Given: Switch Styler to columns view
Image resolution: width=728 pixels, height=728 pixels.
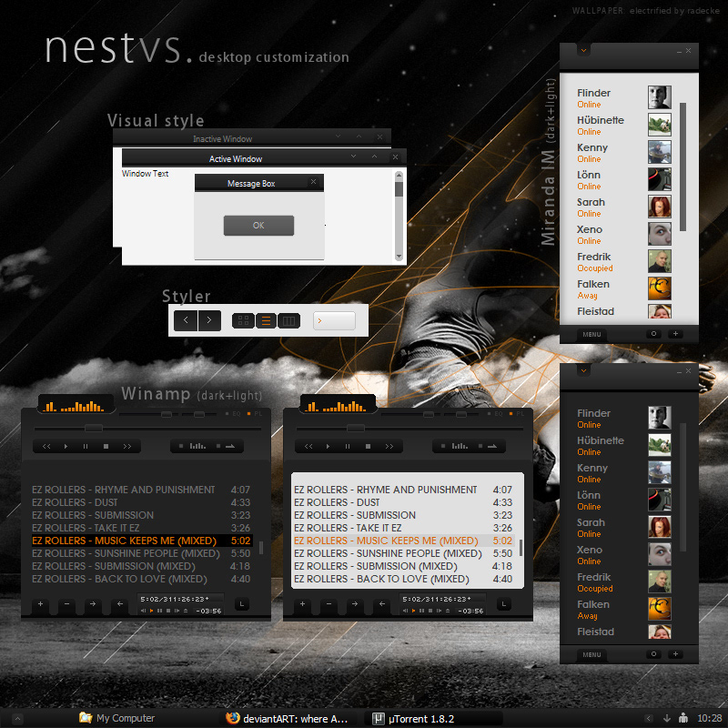Looking at the screenshot, I should [x=288, y=320].
